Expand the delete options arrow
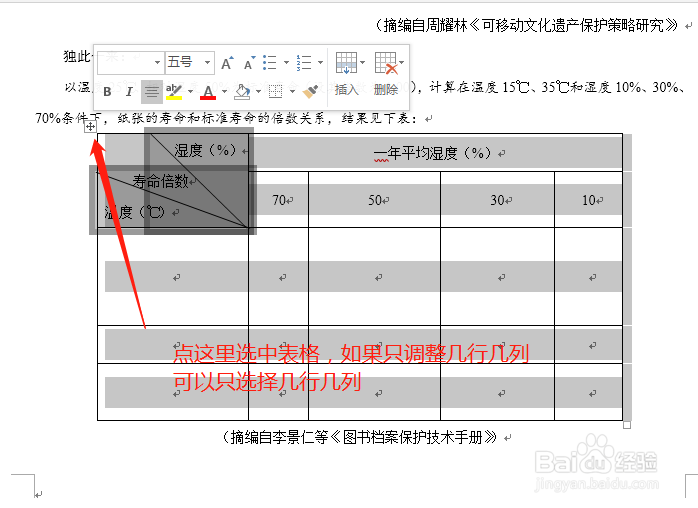This screenshot has width=698, height=508. point(402,63)
